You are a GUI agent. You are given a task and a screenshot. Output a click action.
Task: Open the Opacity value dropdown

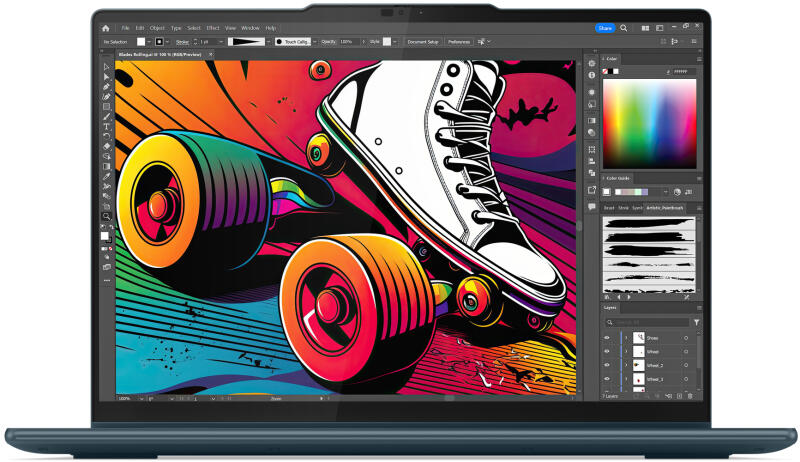point(361,42)
